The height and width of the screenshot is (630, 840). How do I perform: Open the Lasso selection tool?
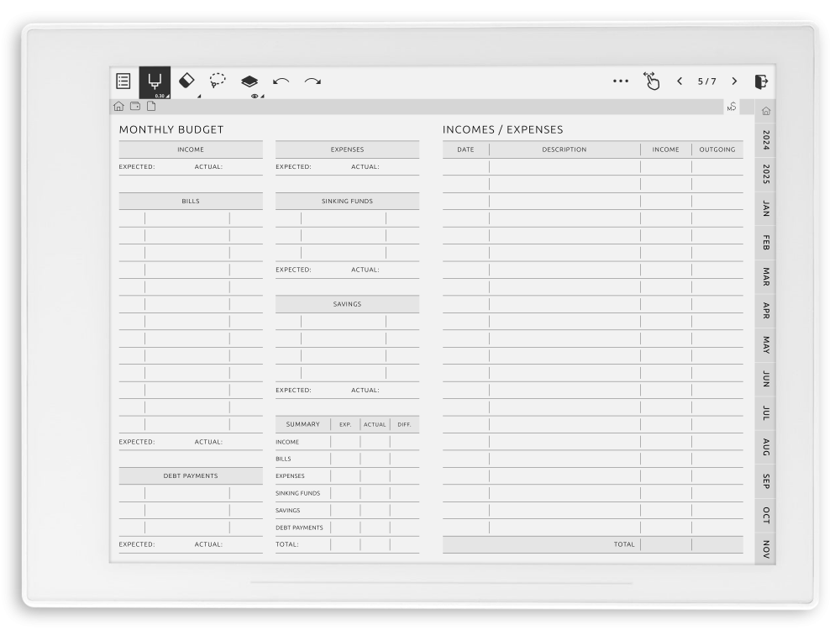click(218, 81)
